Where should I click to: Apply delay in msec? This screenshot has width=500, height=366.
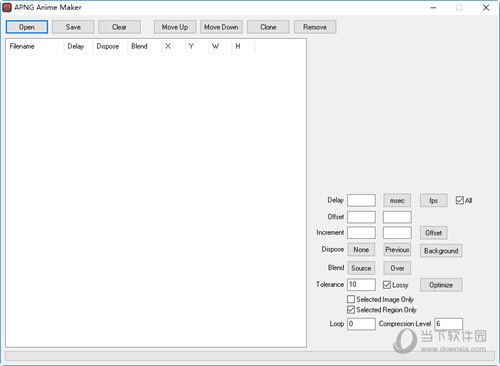point(397,200)
